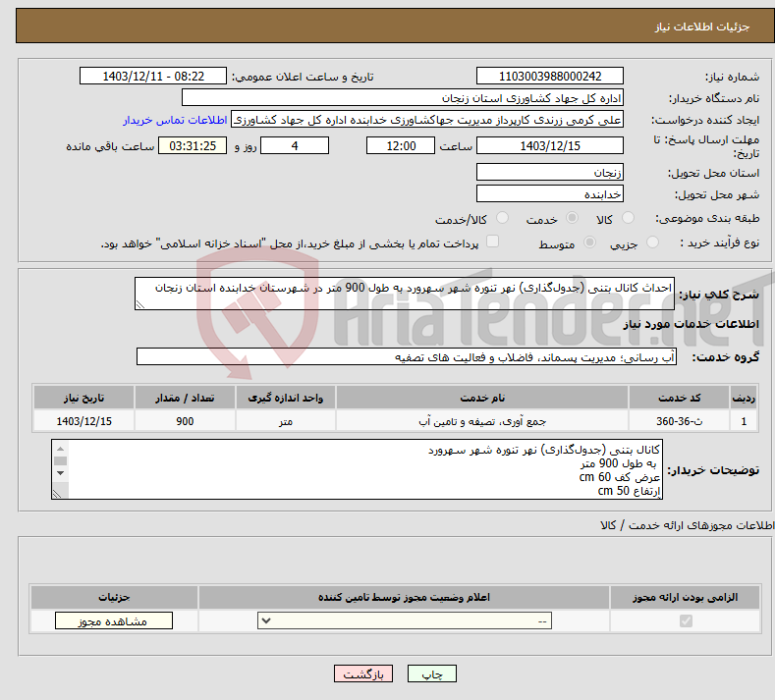
Task: Click the نام خدمت column header
Action: [482, 398]
